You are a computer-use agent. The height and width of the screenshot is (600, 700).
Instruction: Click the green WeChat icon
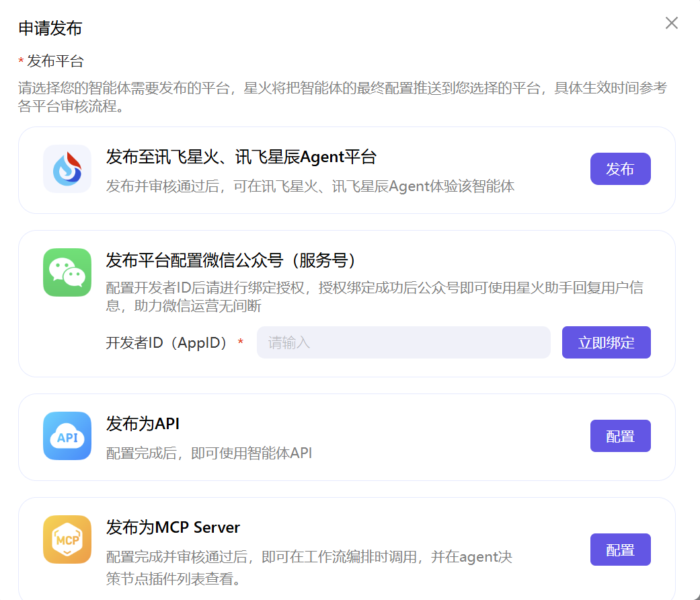coord(67,272)
